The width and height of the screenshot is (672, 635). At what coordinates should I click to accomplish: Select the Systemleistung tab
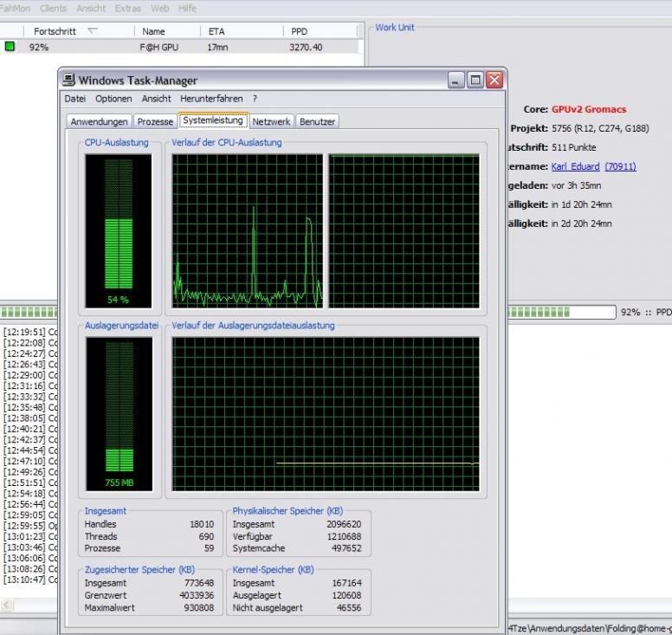coord(213,120)
